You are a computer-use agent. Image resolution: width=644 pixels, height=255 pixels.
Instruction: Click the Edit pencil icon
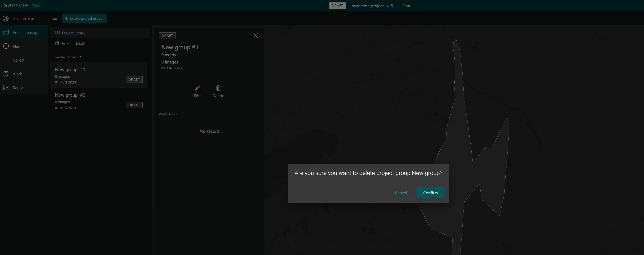(197, 88)
